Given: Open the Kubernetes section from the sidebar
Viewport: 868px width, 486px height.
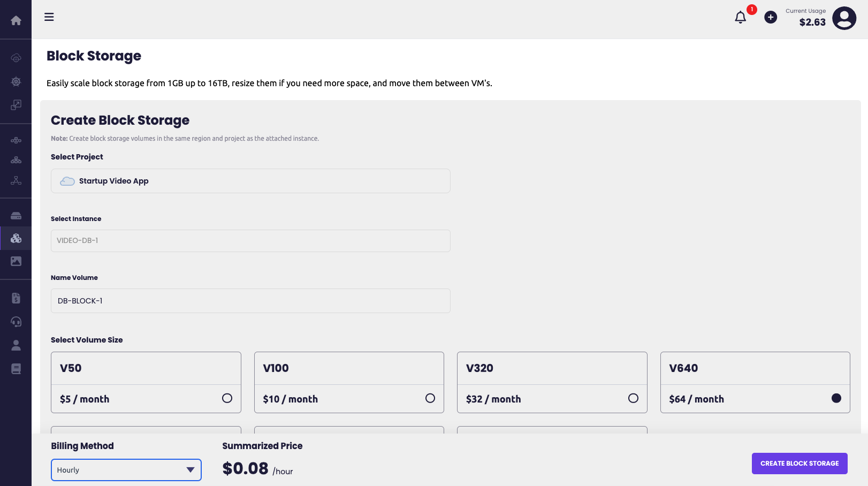Looking at the screenshot, I should 16,81.
